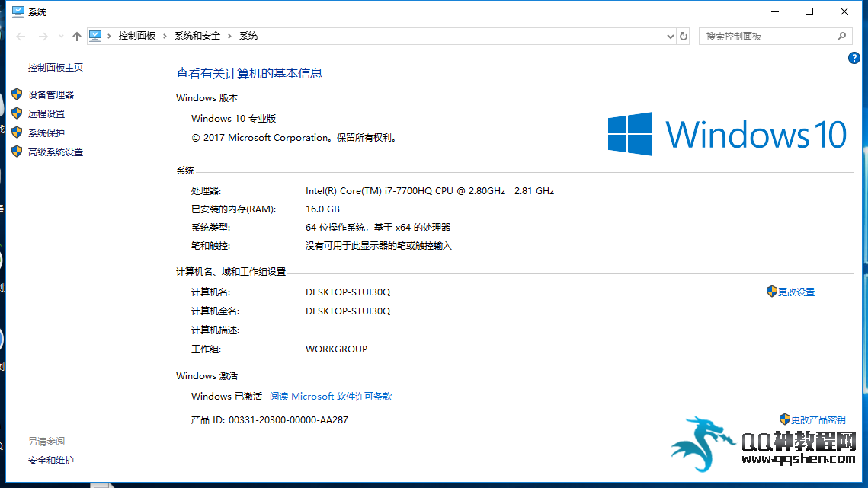Open 安全和维护 Security and Maintenance link
868x488 pixels.
pos(51,461)
